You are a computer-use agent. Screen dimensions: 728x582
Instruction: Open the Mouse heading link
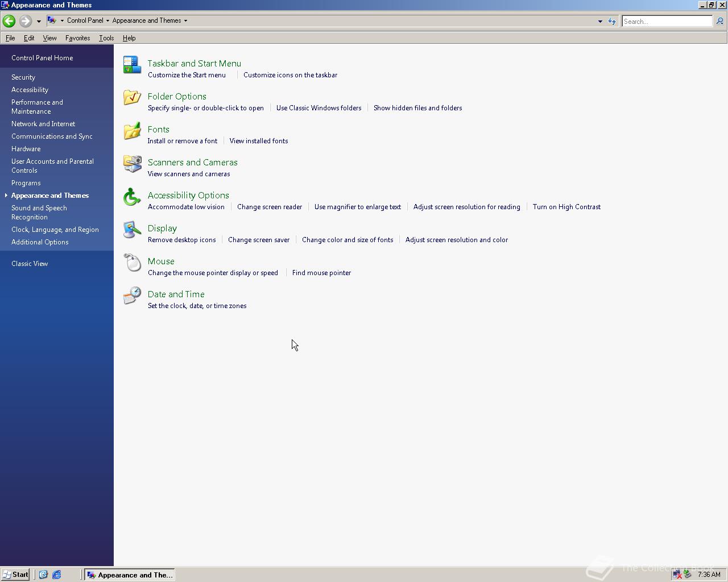click(x=161, y=261)
